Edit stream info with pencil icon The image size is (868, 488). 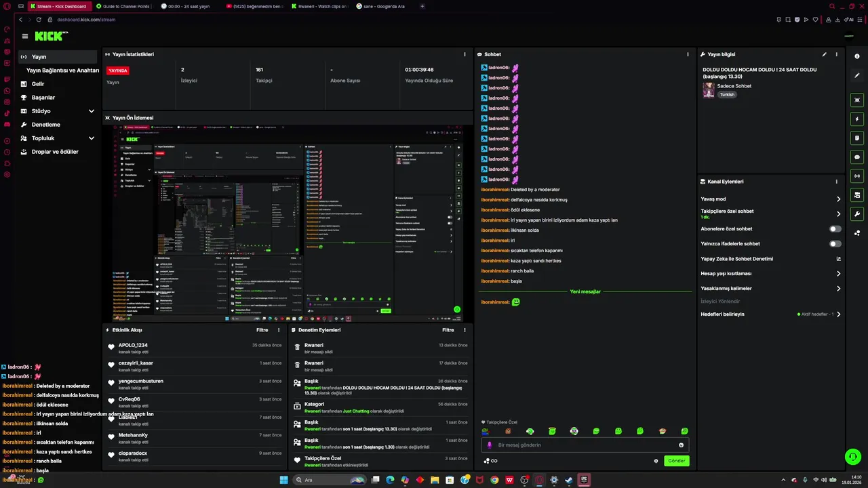click(825, 54)
